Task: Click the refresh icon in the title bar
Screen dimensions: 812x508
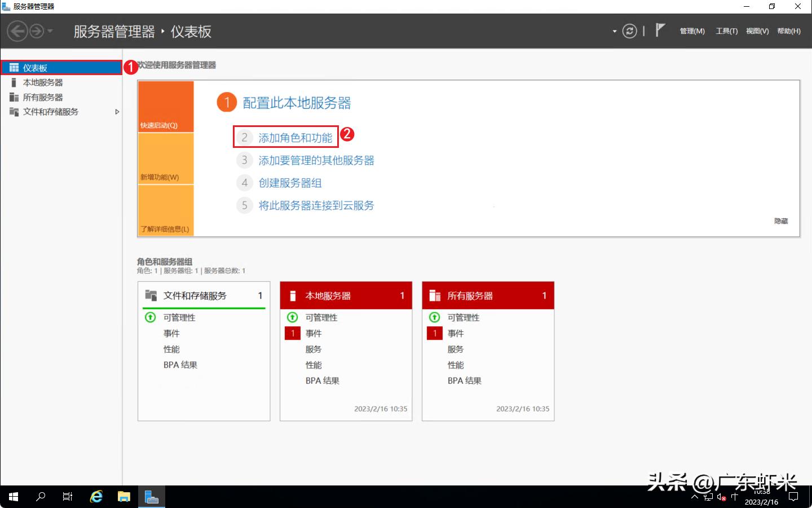Action: [x=629, y=31]
